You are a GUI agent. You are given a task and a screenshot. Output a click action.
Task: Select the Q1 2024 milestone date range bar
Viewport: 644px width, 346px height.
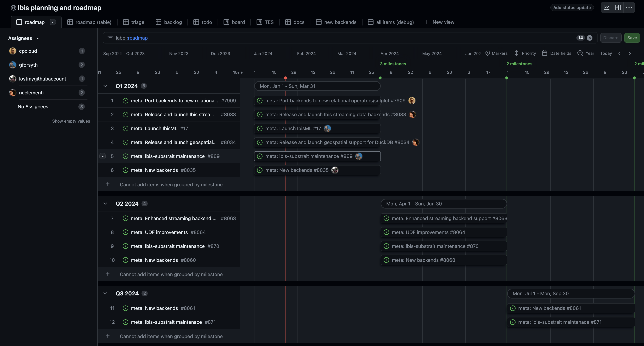(317, 86)
